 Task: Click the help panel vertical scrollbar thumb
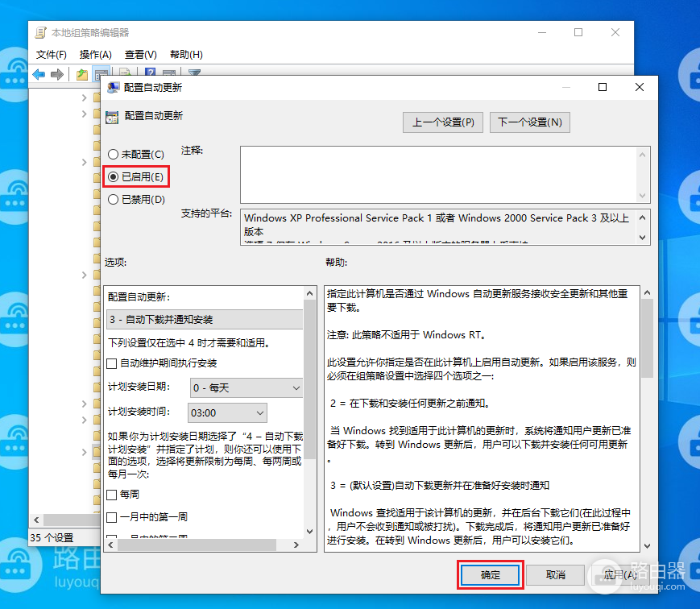pyautogui.click(x=648, y=338)
